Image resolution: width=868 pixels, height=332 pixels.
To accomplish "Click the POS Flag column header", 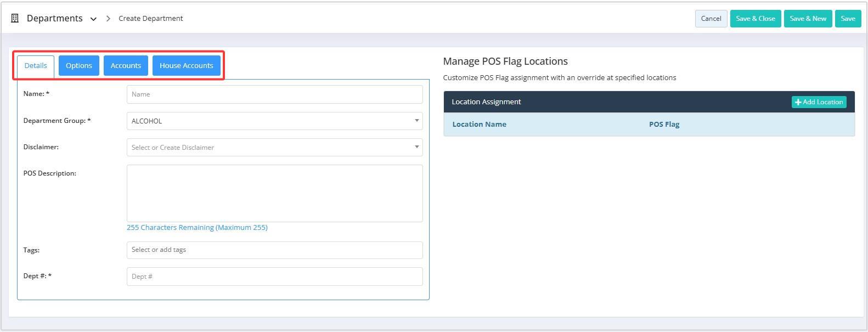I will 664,124.
